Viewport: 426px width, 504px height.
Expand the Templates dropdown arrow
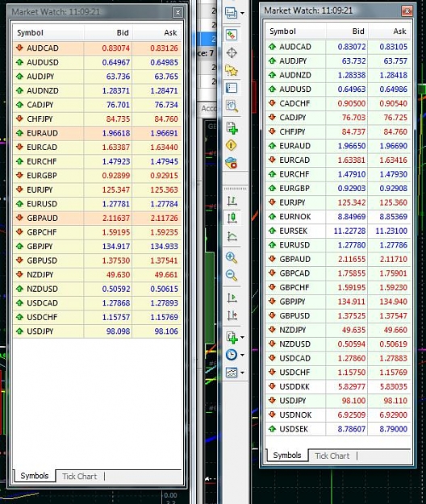tap(242, 373)
